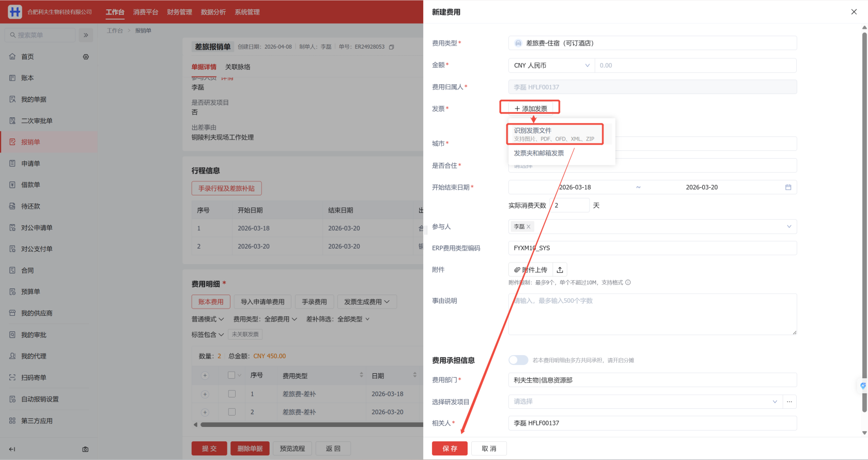Click 删除单据 button
The width and height of the screenshot is (868, 460).
pyautogui.click(x=250, y=448)
